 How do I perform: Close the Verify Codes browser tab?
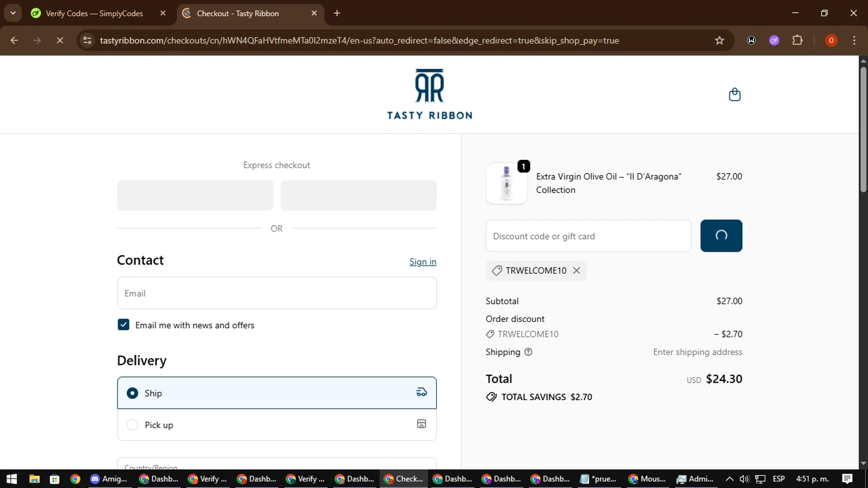163,13
